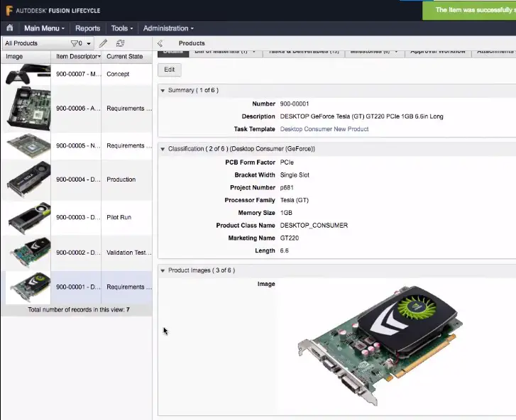
Task: Click the Bracket Width value Single Slot
Action: click(x=295, y=175)
